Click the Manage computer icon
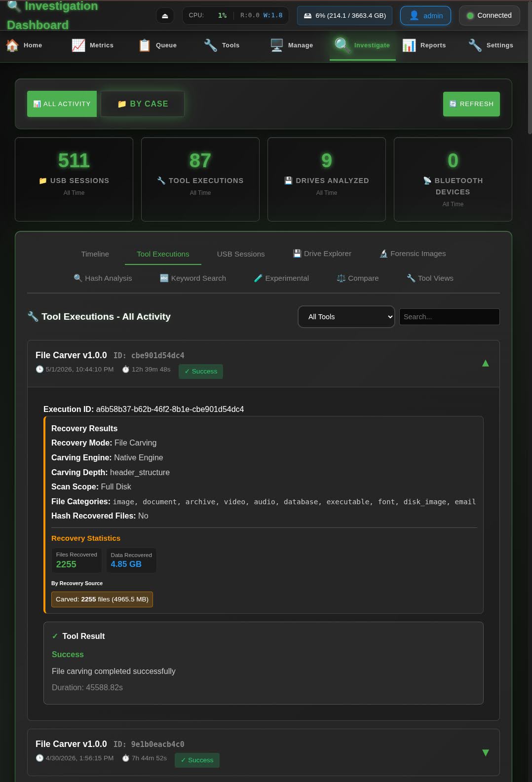Viewport: 532px width, 782px height. pos(277,45)
